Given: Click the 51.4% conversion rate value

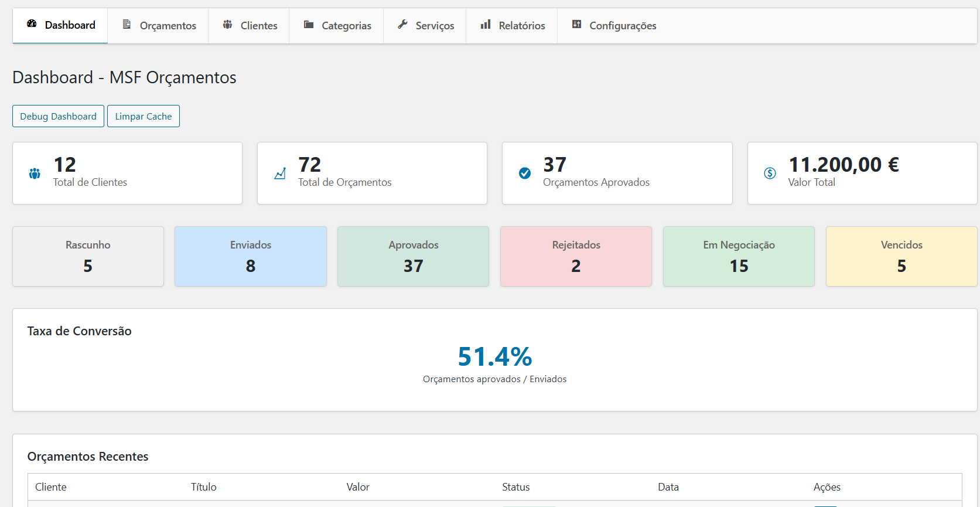Looking at the screenshot, I should click(x=494, y=356).
